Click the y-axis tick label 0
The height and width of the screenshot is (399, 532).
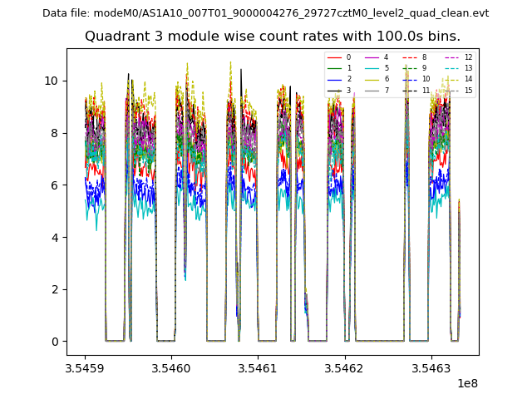[x=55, y=342]
